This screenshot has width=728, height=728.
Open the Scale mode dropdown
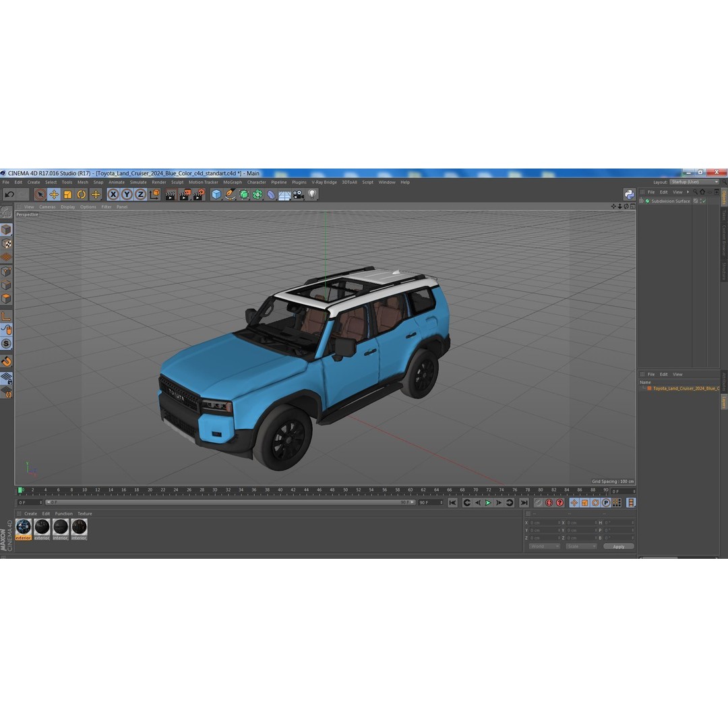coord(581,547)
